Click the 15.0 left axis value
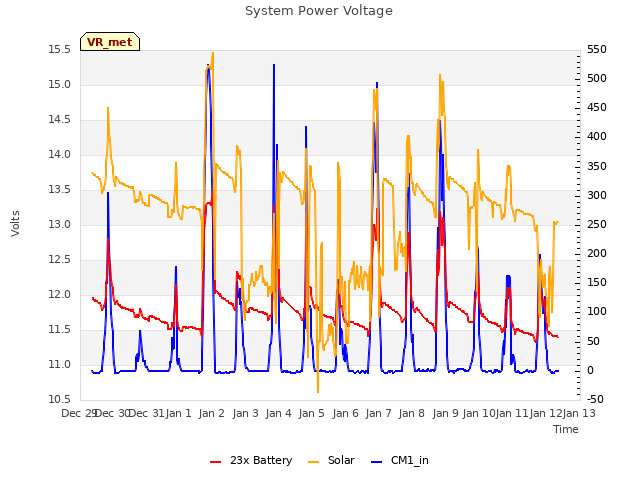The height and width of the screenshot is (480, 640). click(x=60, y=85)
